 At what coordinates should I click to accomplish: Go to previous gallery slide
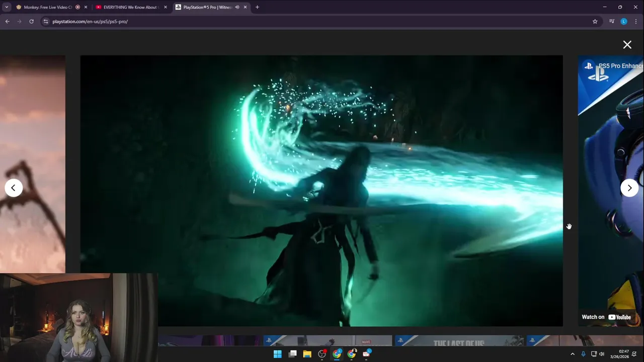click(x=14, y=188)
